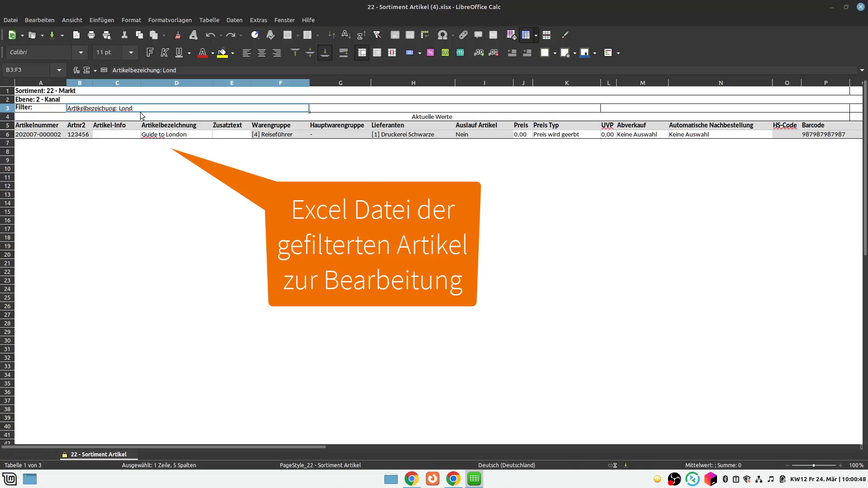Toggle the wrap text option
This screenshot has height=488, width=868.
(344, 53)
